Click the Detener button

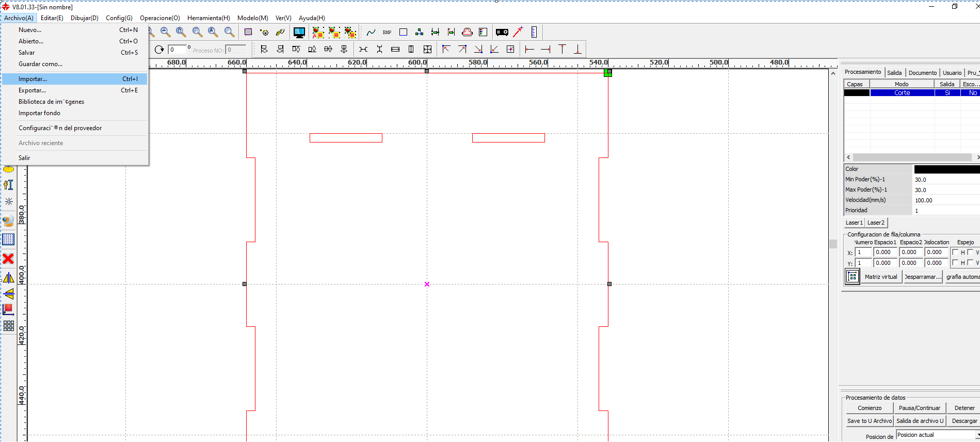[964, 408]
